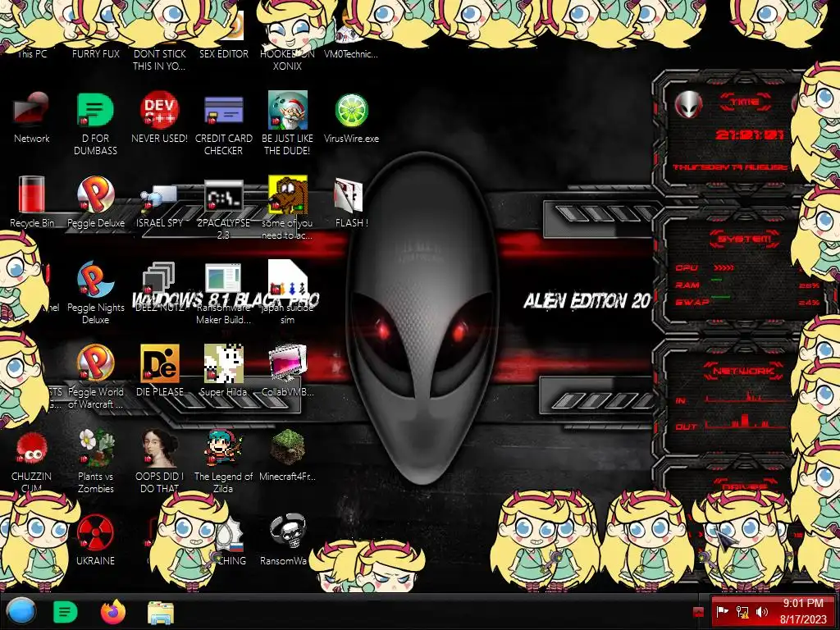
Task: Open 2PACALYPSE 2.3 console icon
Action: tap(223, 208)
